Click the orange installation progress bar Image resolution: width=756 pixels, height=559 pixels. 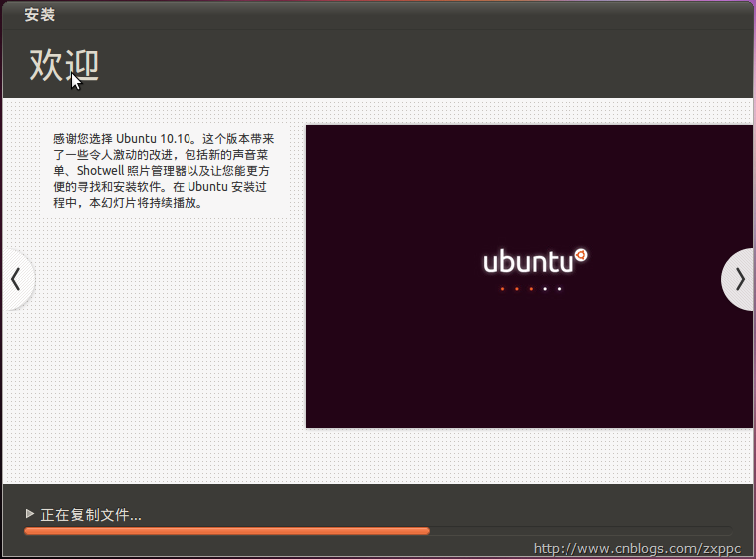point(378,531)
